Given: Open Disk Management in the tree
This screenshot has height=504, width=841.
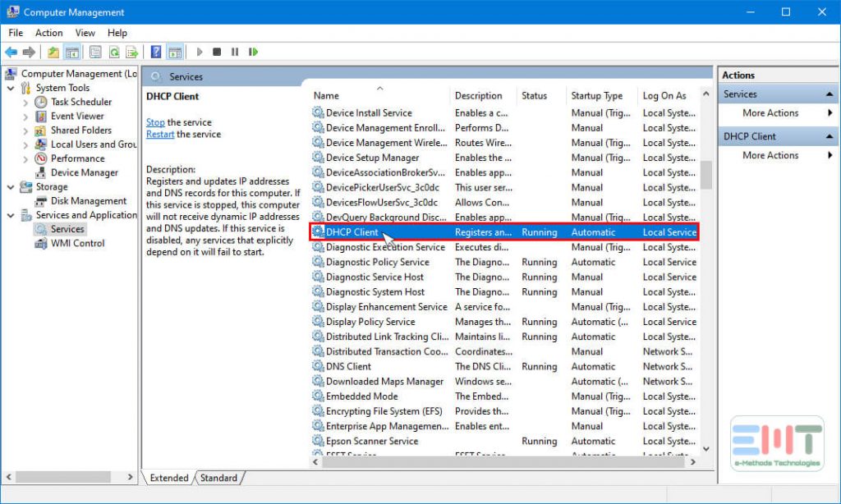Looking at the screenshot, I should [x=89, y=201].
